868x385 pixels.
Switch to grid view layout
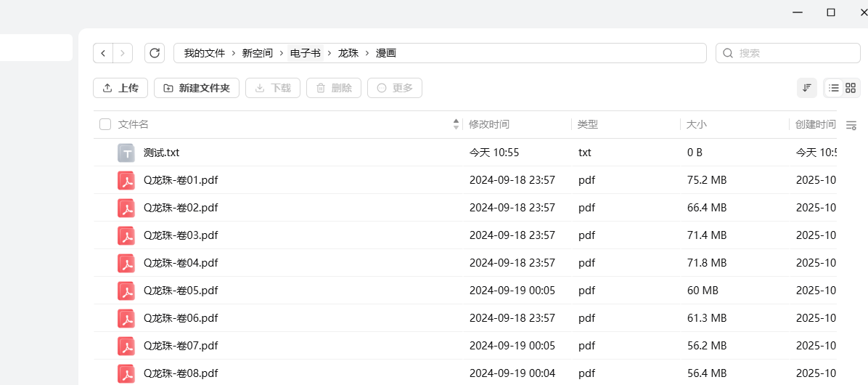point(851,88)
